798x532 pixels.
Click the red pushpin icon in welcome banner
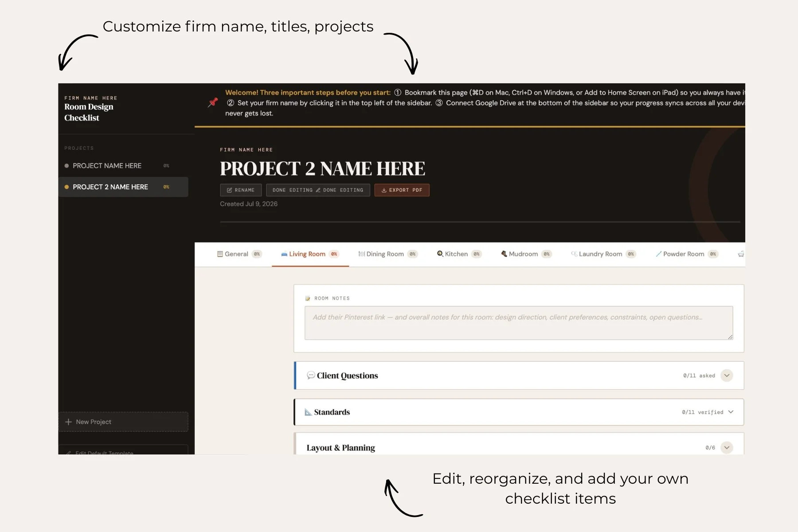tap(213, 102)
